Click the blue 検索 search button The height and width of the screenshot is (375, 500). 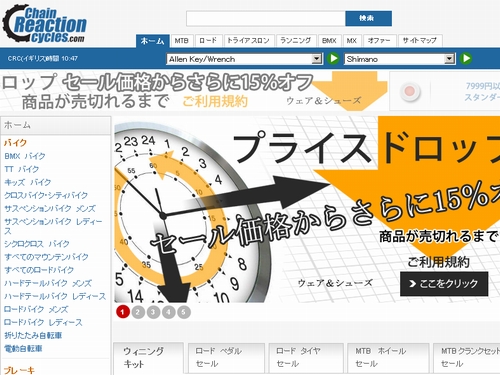coord(368,18)
